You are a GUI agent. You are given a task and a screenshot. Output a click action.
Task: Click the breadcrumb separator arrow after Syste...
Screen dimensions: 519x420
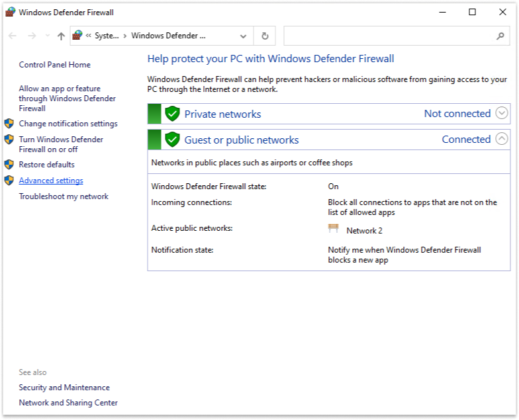tap(124, 36)
